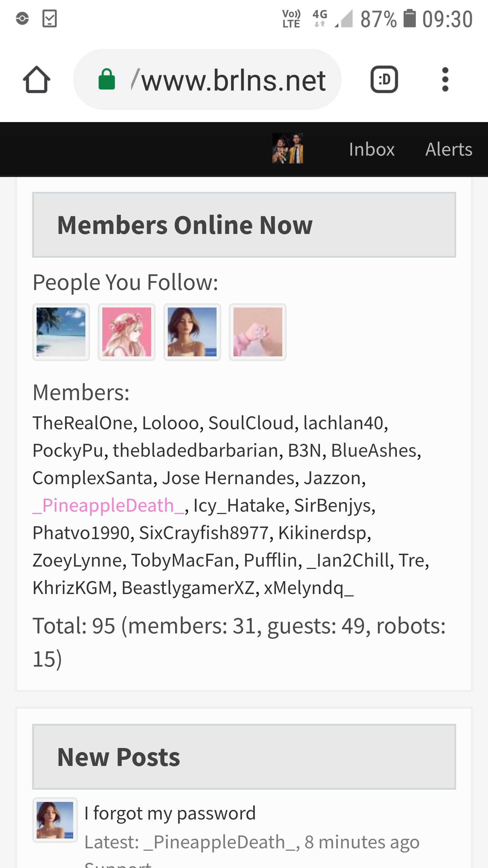Open the New Posts section header
Image resolution: width=488 pixels, height=868 pixels.
coord(244,757)
